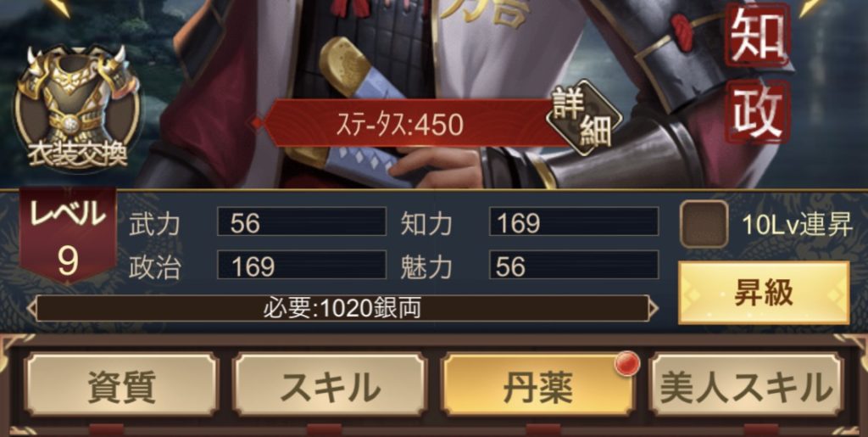Click the red レベル 9 banner
The width and height of the screenshot is (868, 437).
[x=68, y=237]
